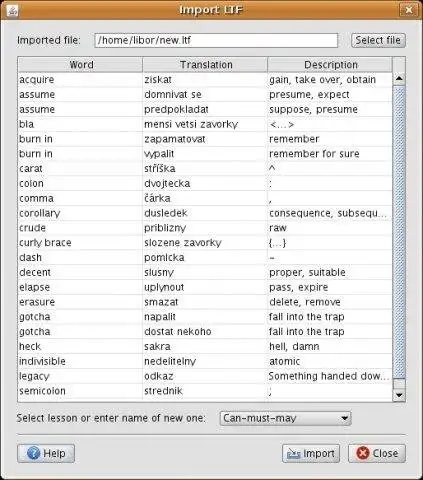The width and height of the screenshot is (423, 480).
Task: Select the description 'consequence, subsequ...'
Action: 330,213
